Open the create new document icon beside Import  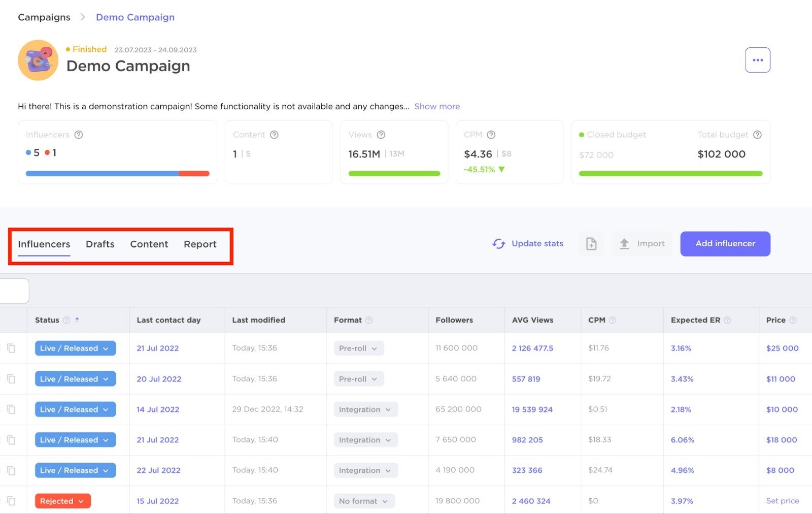(591, 244)
